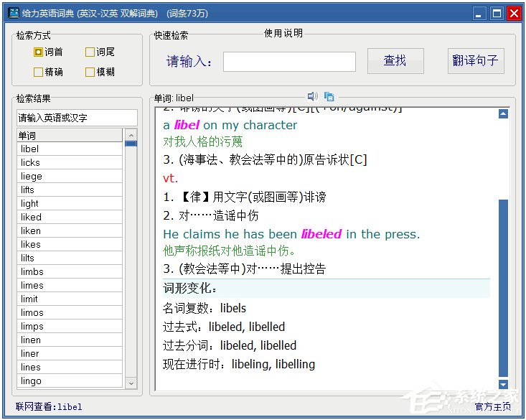
Task: Select the word 'limps' in the list
Action: pos(70,327)
